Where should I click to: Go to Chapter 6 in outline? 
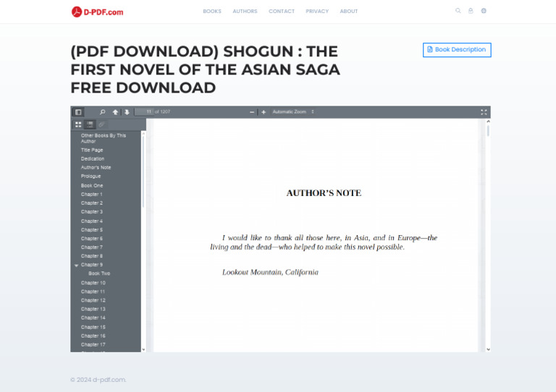click(91, 239)
